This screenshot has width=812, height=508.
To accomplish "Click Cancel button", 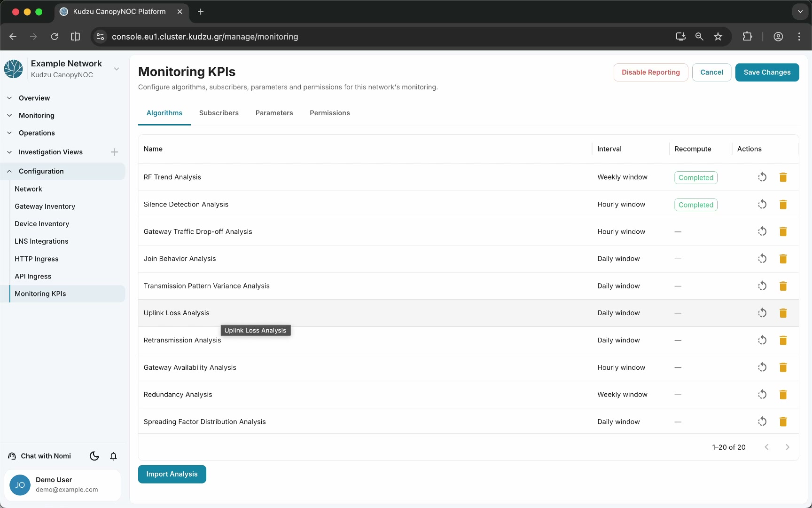I will click(x=711, y=72).
